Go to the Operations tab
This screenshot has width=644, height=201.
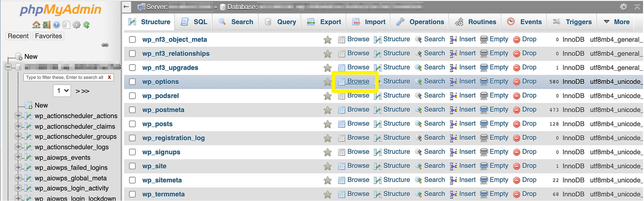[x=420, y=22]
